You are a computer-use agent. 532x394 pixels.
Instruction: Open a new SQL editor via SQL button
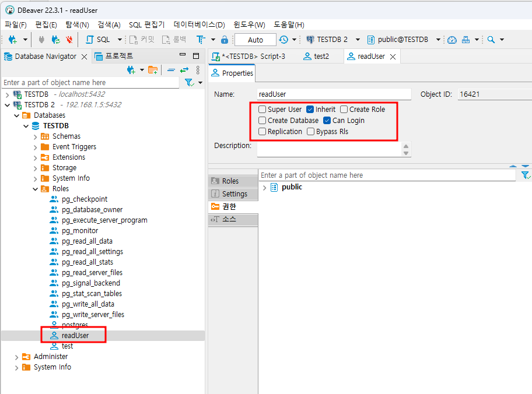pos(98,40)
